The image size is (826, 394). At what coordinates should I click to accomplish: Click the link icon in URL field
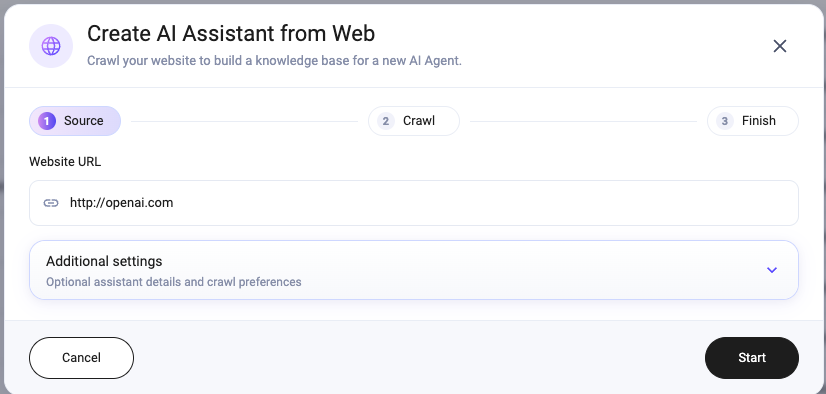click(51, 203)
